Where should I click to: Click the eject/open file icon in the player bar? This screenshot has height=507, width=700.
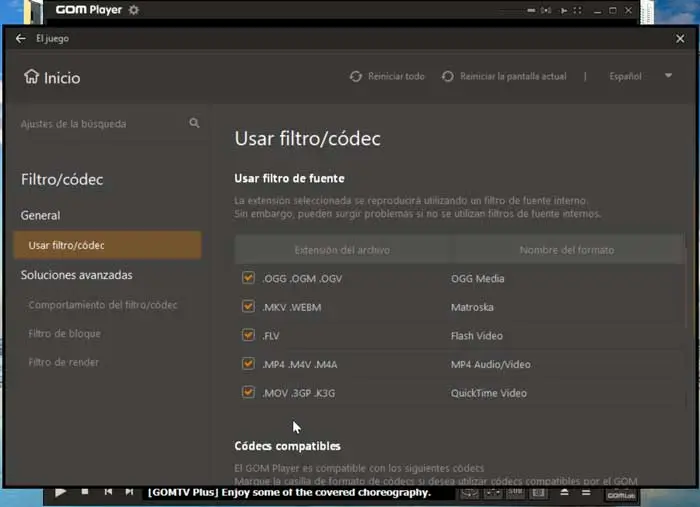tap(564, 492)
